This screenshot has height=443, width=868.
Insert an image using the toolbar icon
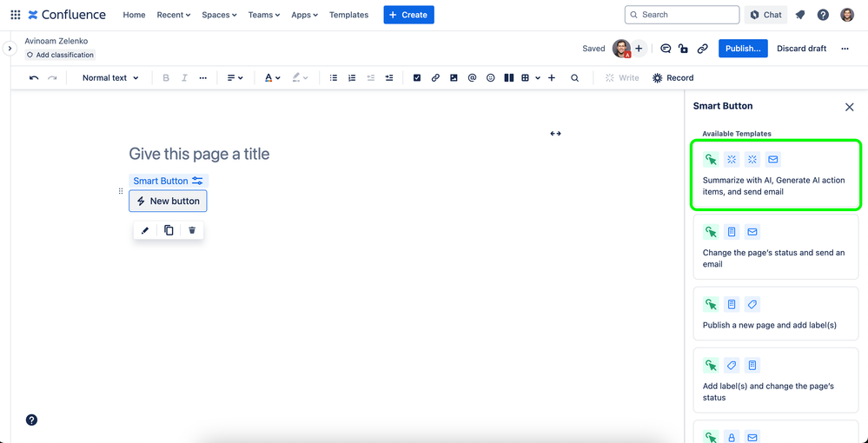[454, 78]
